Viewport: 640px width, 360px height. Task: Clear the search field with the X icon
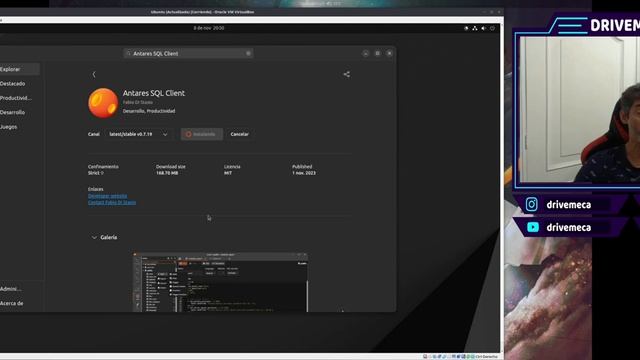pyautogui.click(x=248, y=53)
